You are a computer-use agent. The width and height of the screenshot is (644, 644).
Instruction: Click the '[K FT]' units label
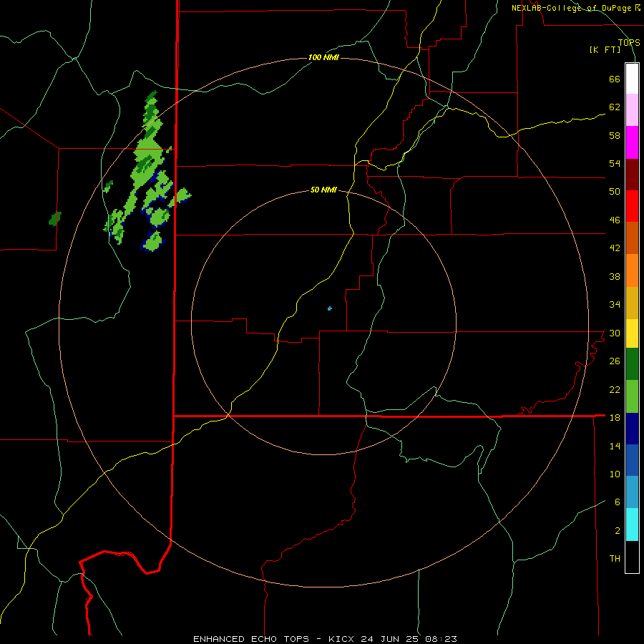tap(605, 50)
